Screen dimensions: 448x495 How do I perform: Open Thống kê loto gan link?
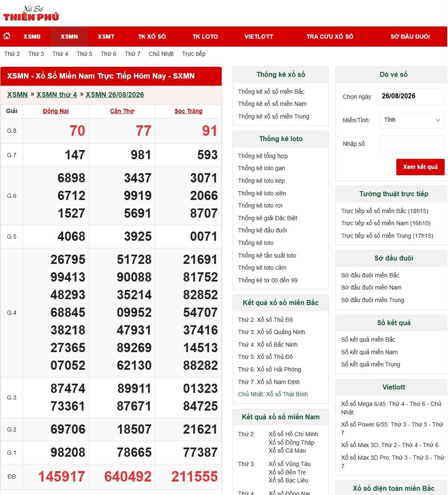click(261, 168)
